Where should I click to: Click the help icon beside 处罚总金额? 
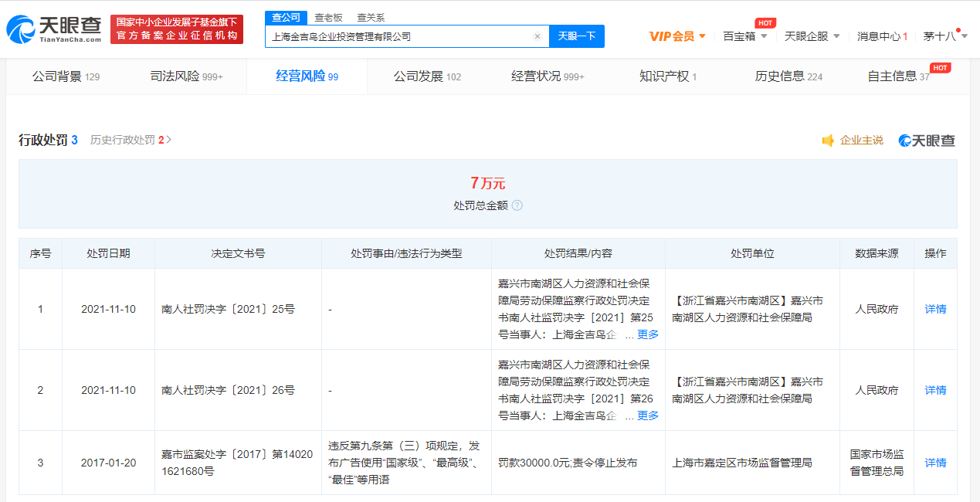click(517, 205)
